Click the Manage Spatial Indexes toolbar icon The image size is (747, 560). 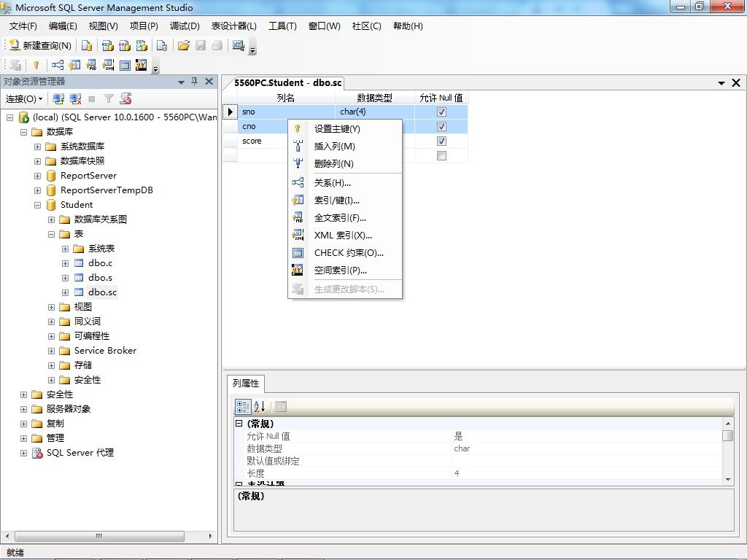coord(142,65)
